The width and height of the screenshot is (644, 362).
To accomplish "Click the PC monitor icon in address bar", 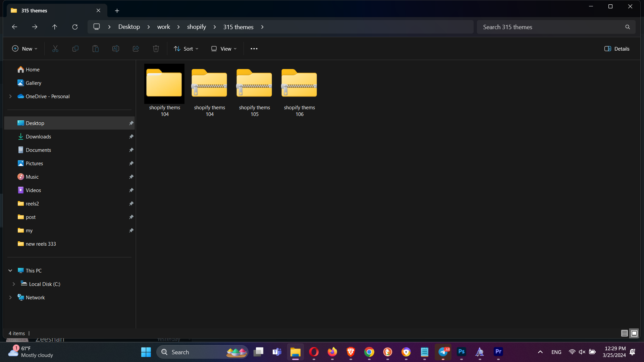I will point(97,26).
